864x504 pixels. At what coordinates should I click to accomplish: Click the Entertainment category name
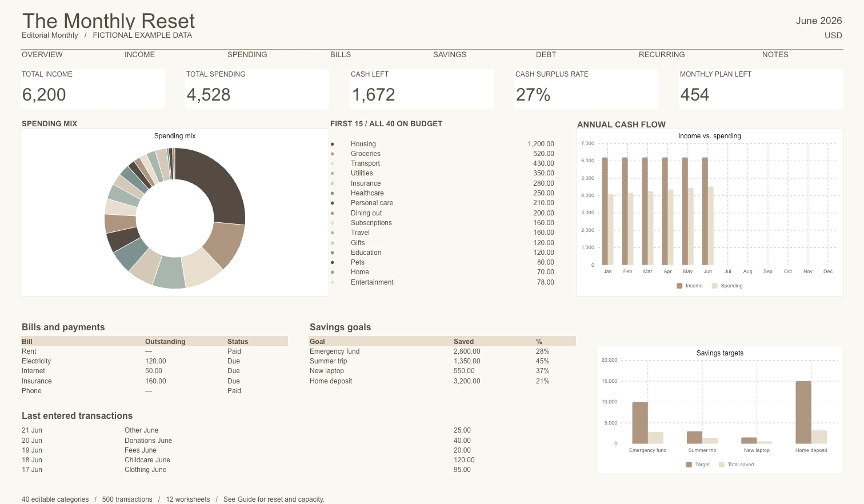click(x=372, y=282)
